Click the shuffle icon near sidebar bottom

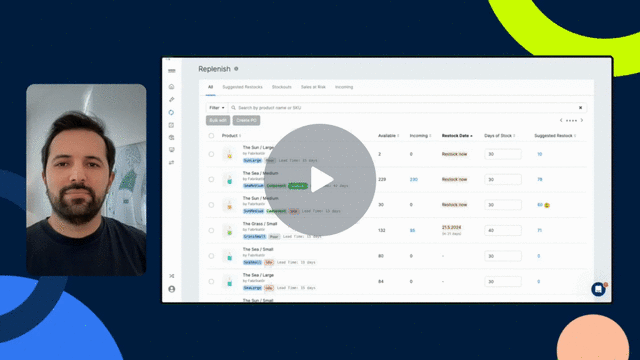[x=171, y=276]
